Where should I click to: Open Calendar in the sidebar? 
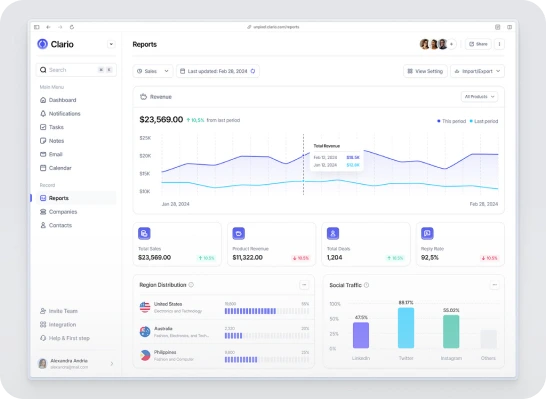pyautogui.click(x=76, y=168)
